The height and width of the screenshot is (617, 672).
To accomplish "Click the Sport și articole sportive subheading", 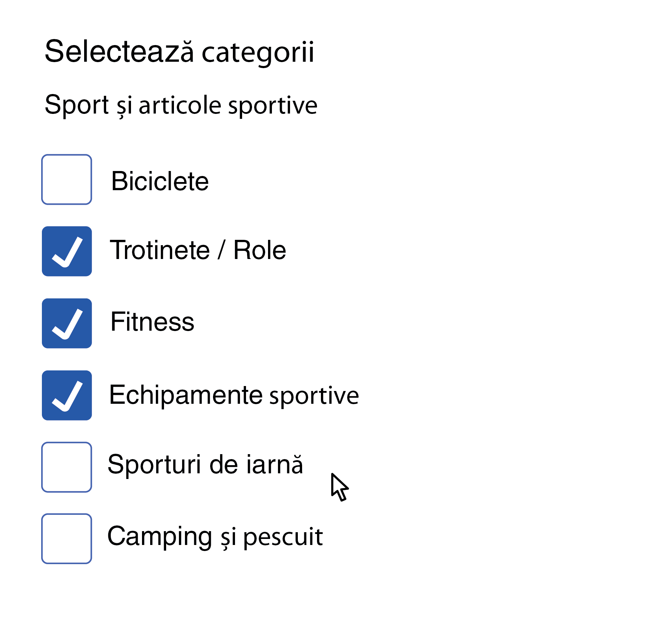I will click(x=181, y=104).
